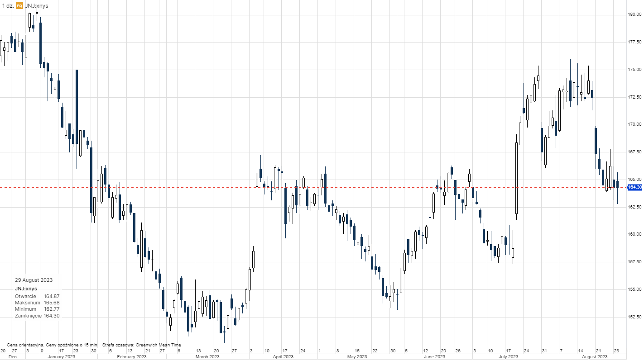Viewport: 644px width, 360px height.
Task: Select the 155.00 price axis label
Action: click(x=634, y=289)
